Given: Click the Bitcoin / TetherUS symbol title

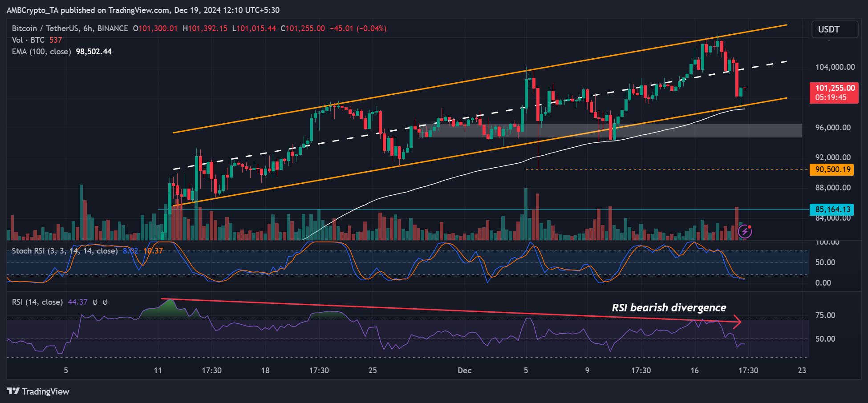Looking at the screenshot, I should coord(70,28).
